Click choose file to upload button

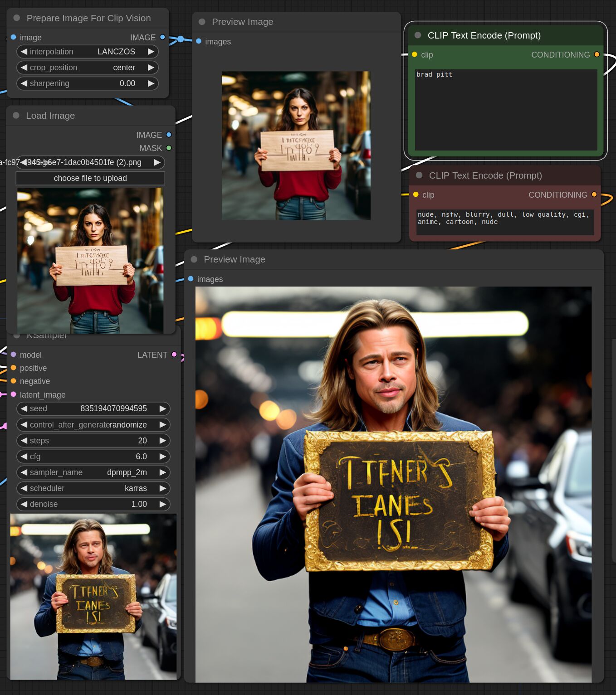90,178
